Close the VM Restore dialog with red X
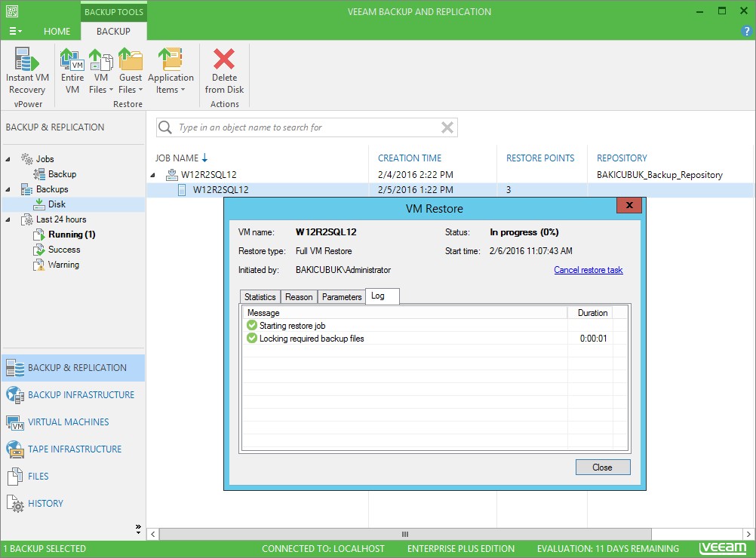The width and height of the screenshot is (756, 558). click(x=628, y=205)
